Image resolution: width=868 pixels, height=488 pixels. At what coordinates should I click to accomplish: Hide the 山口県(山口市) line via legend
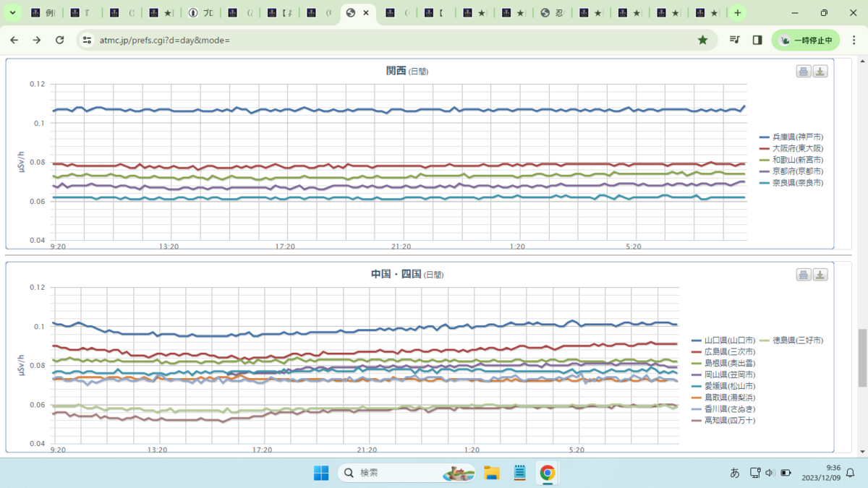pyautogui.click(x=723, y=340)
